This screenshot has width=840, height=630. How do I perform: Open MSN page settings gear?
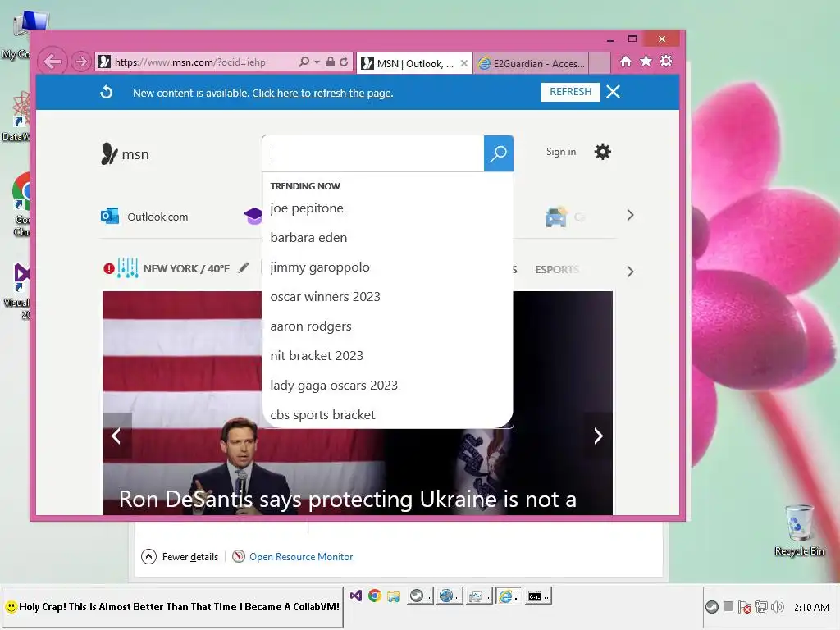[x=603, y=152]
